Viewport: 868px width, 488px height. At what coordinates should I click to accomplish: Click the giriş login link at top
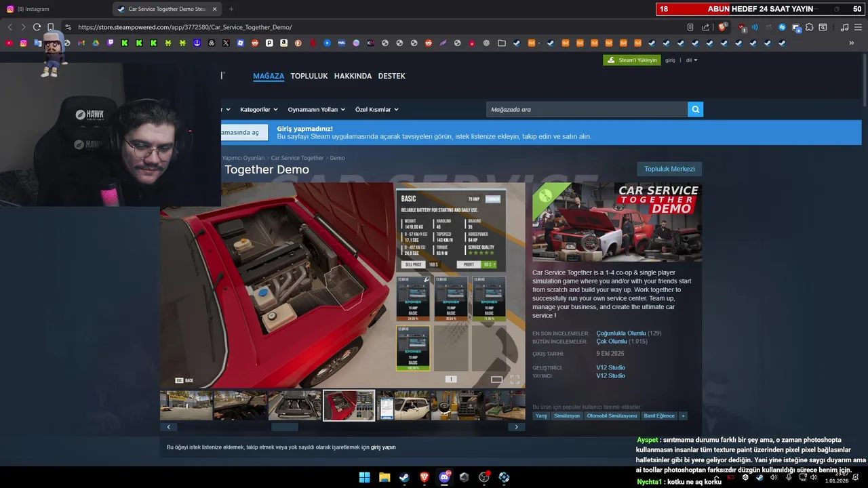(x=670, y=60)
